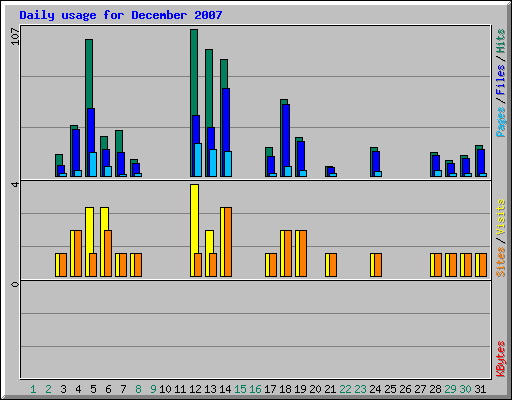This screenshot has width=512, height=400.
Task: Select day label "1" on the x-axis
Action: point(33,389)
